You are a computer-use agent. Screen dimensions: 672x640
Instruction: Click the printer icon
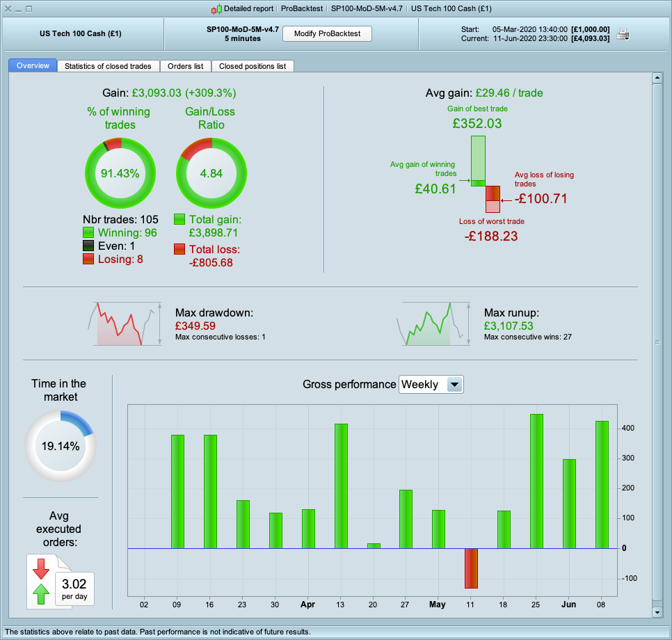[x=623, y=34]
